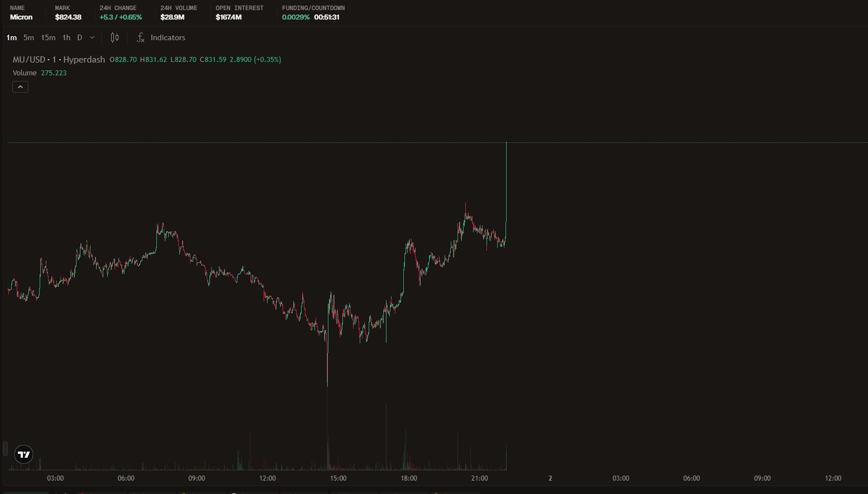Click the funding rate 0.0029%

295,17
